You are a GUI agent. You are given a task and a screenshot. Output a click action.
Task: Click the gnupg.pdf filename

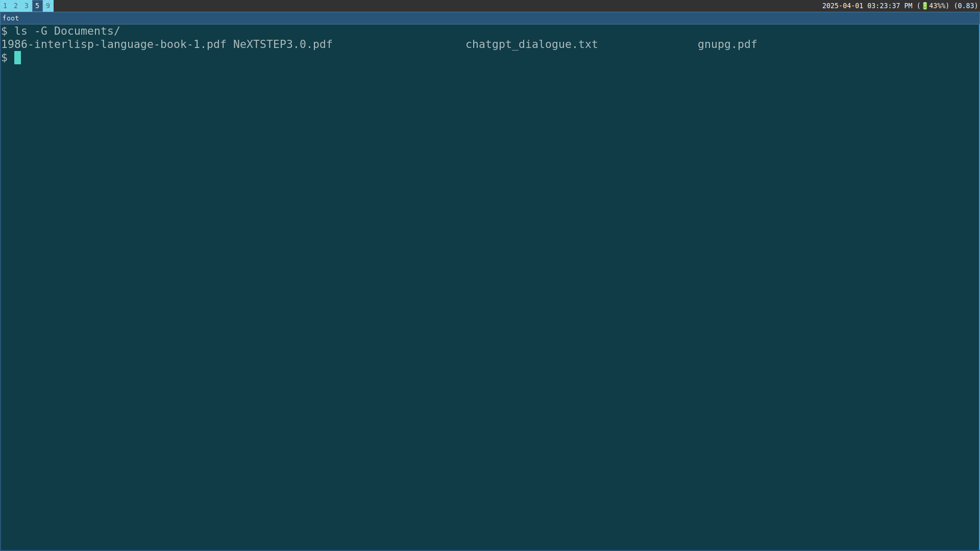pos(727,44)
